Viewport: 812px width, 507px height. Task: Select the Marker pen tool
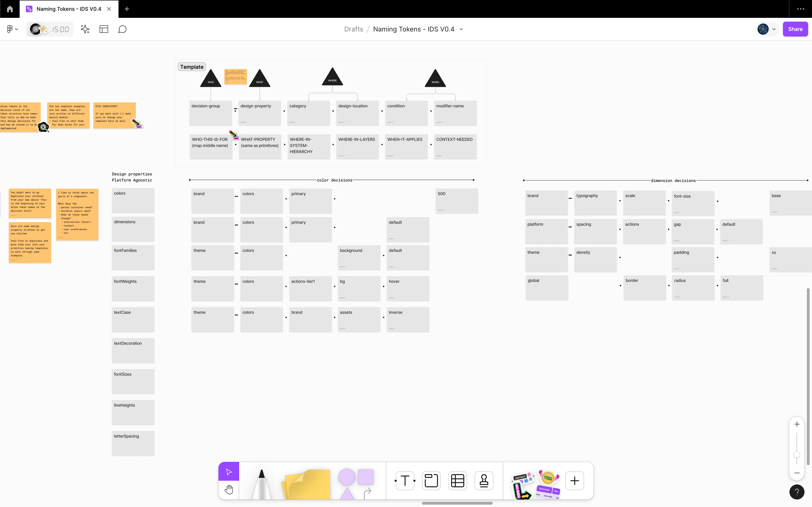click(261, 483)
